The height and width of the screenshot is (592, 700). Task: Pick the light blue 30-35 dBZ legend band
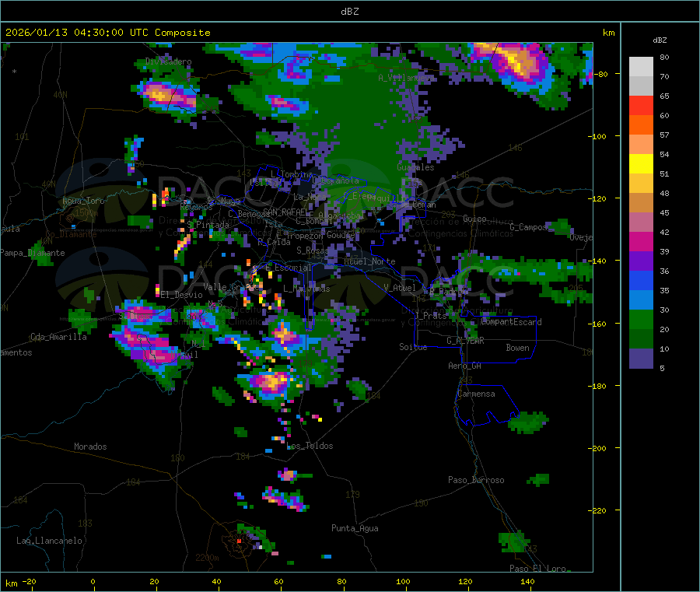pyautogui.click(x=641, y=300)
